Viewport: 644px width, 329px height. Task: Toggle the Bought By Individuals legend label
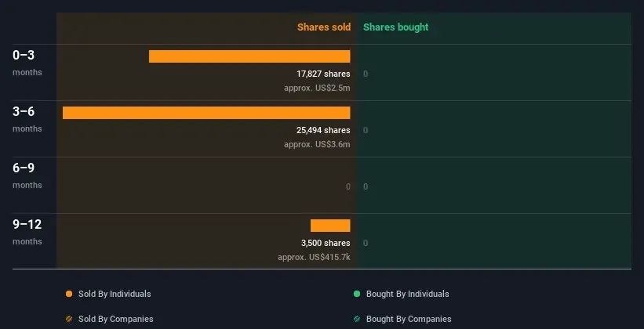coord(407,294)
